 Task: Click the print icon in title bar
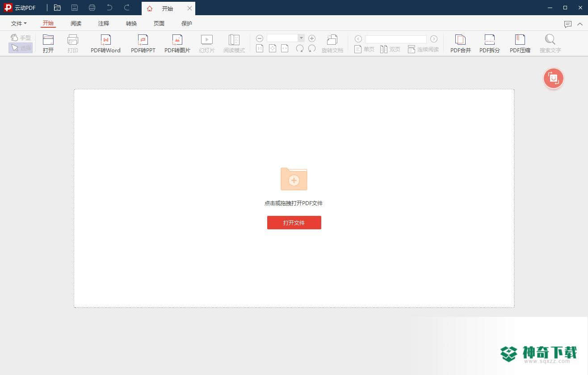coord(92,8)
